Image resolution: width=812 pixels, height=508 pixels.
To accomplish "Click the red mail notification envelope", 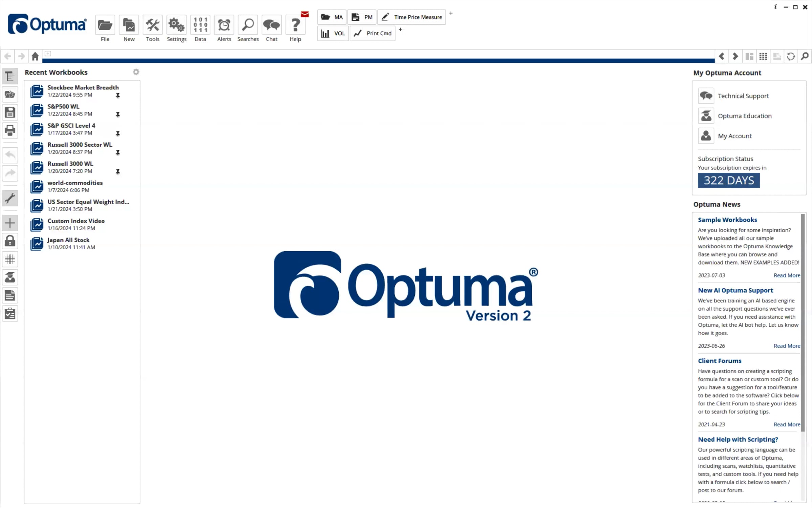I will point(305,14).
